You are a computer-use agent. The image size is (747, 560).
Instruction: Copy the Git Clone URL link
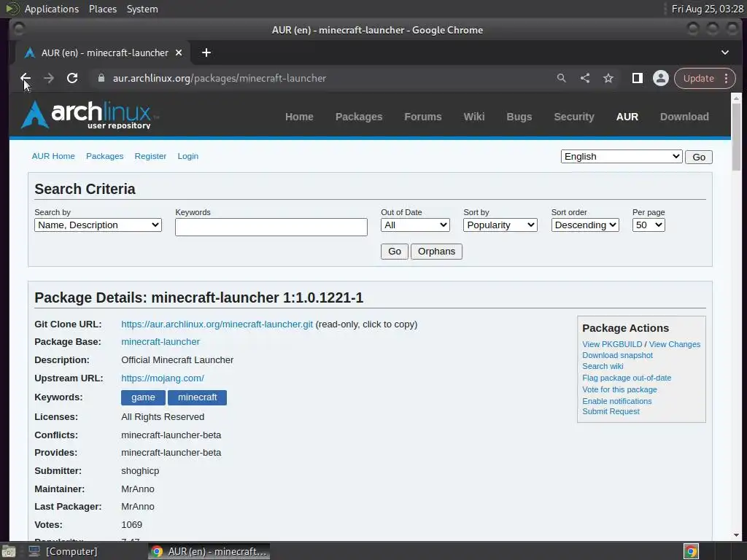(x=217, y=324)
